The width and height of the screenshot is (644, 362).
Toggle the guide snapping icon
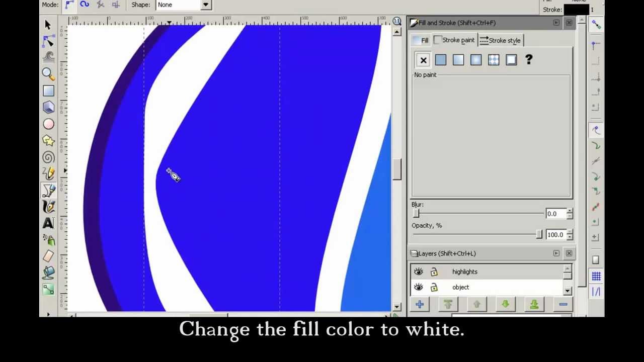click(x=596, y=292)
